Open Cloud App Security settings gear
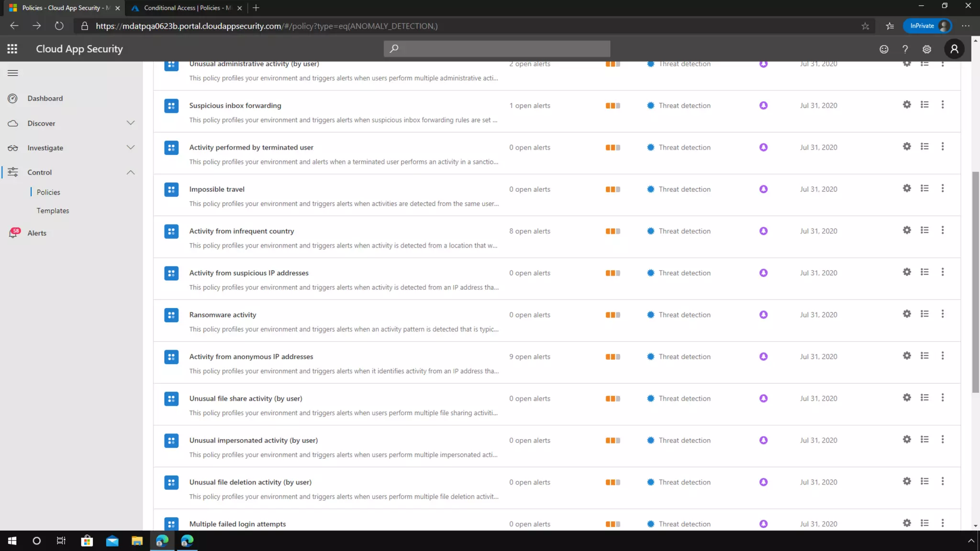Screen dimensions: 980x551 point(927,49)
